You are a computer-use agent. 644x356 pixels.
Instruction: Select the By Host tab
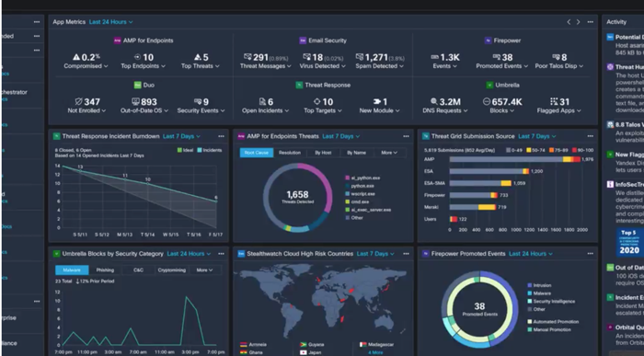[x=323, y=153]
